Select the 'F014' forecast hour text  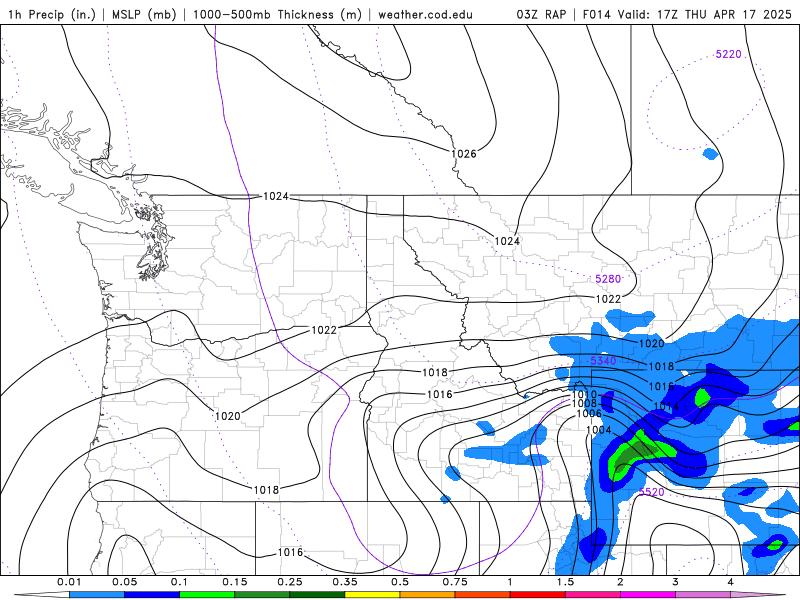pyautogui.click(x=596, y=14)
